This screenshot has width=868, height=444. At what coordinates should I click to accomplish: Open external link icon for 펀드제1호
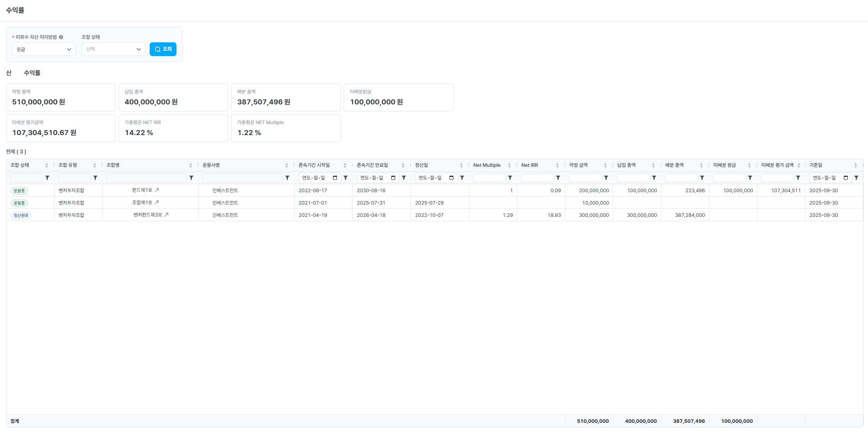(157, 190)
